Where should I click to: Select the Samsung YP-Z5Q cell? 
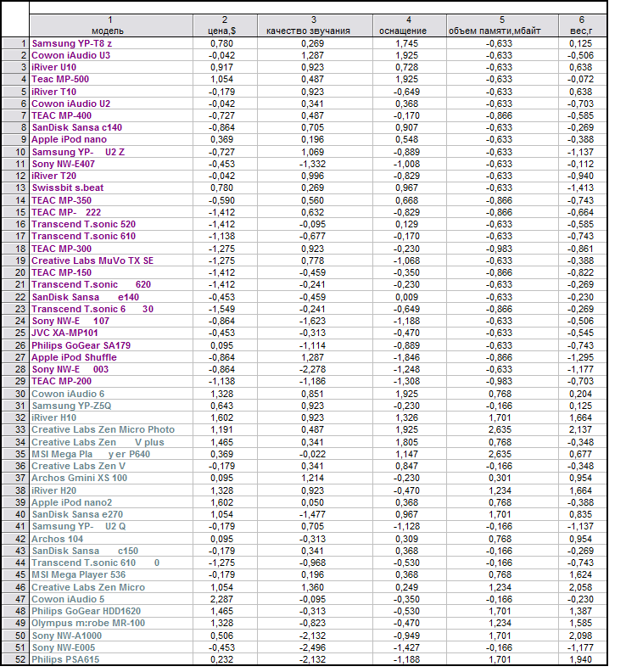(111, 406)
